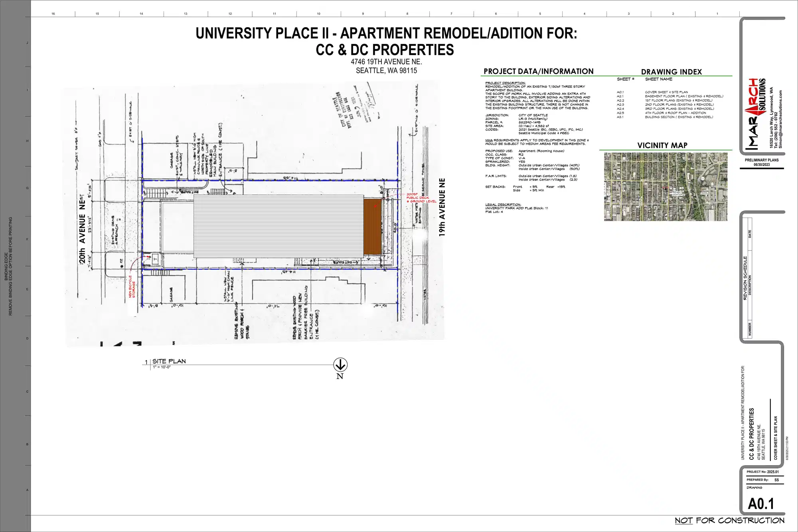Click the 'SHEET #' column header

(x=626, y=79)
